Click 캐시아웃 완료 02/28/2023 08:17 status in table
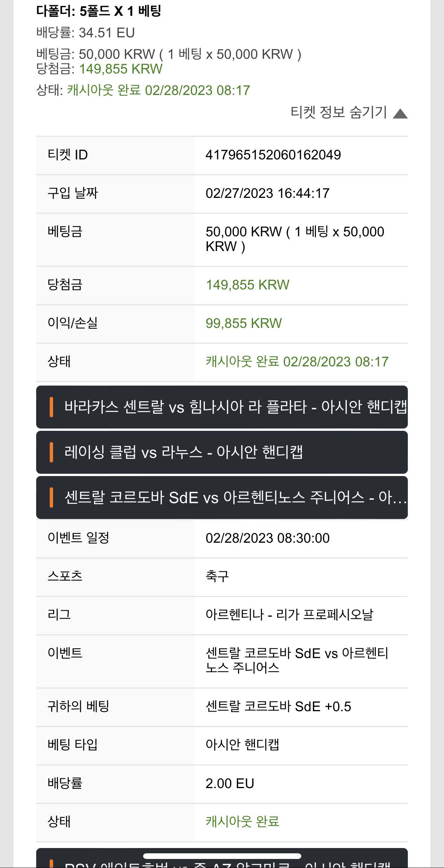This screenshot has height=868, width=444. click(297, 362)
